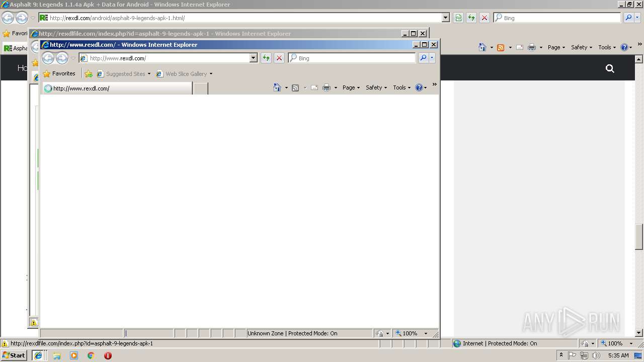Expand the Web Slice Gallery dropdown arrow

coord(211,74)
